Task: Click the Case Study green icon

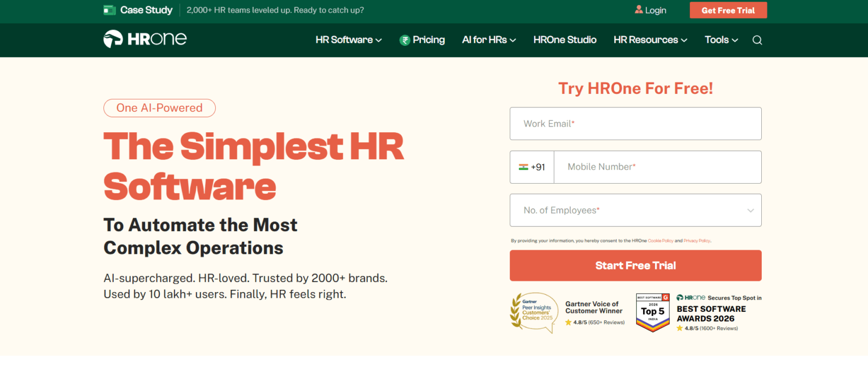Action: [x=110, y=10]
